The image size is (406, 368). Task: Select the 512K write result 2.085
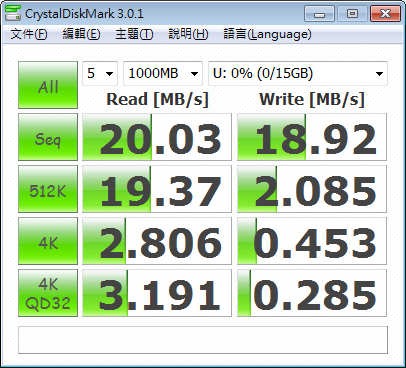[x=312, y=189]
